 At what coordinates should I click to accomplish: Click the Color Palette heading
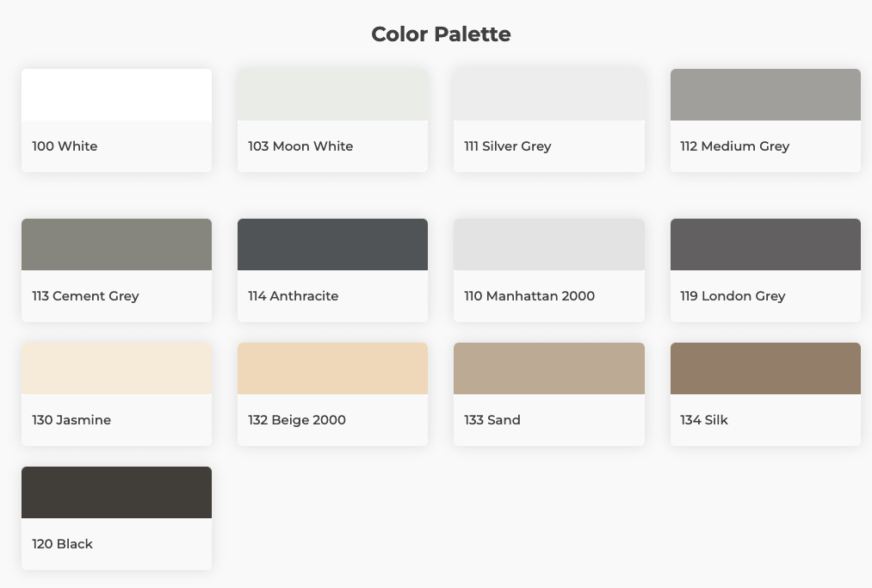click(x=441, y=34)
